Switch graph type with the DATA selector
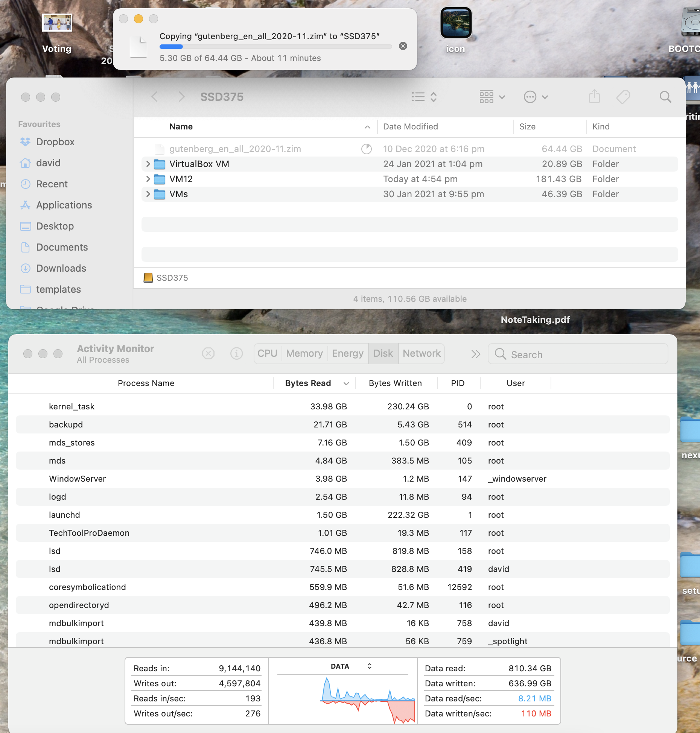The image size is (700, 733). pyautogui.click(x=351, y=666)
